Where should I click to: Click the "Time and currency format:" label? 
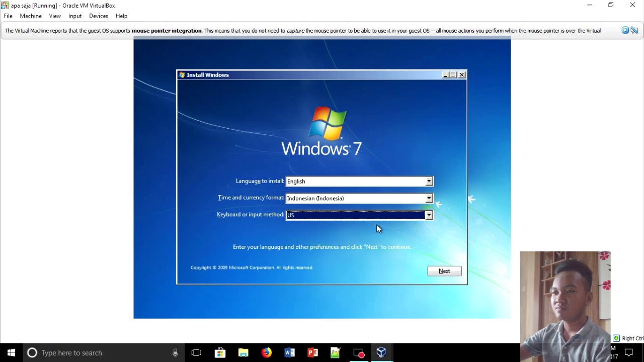click(x=251, y=198)
